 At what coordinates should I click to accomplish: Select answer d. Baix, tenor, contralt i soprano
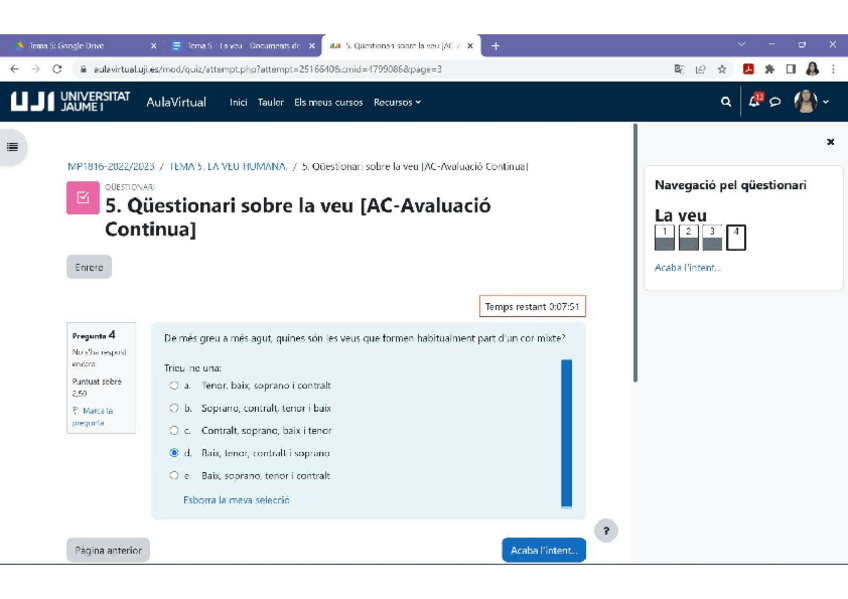(174, 453)
